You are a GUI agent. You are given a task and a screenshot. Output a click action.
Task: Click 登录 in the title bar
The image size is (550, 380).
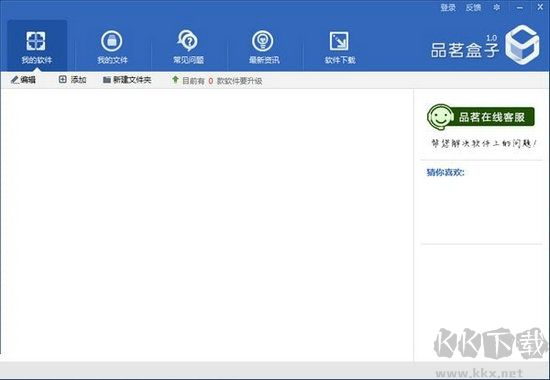448,7
